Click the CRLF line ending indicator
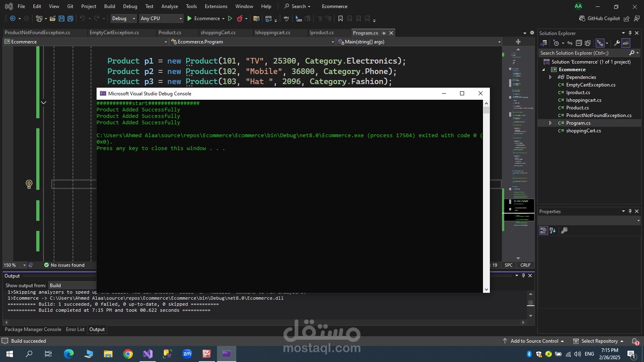Viewport: 644px width, 362px height. [x=525, y=265]
